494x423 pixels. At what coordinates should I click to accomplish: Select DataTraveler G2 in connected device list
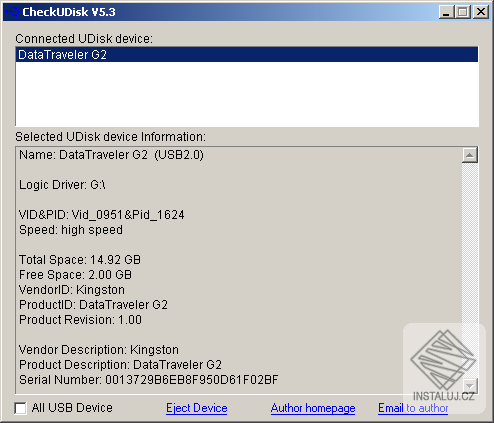point(247,55)
